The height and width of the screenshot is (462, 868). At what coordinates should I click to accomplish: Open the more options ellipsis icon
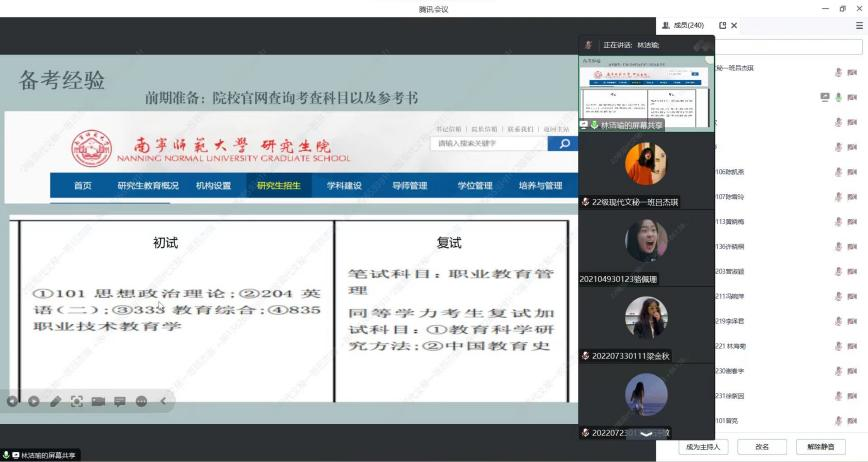pos(141,401)
